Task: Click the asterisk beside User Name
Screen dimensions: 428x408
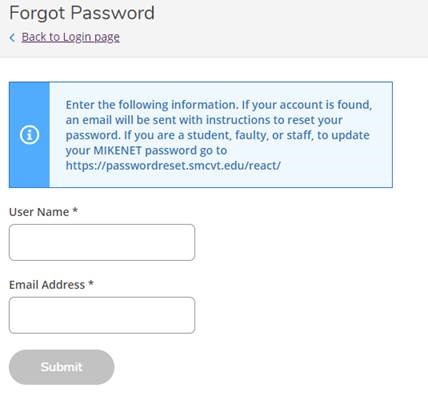Action: [75, 210]
